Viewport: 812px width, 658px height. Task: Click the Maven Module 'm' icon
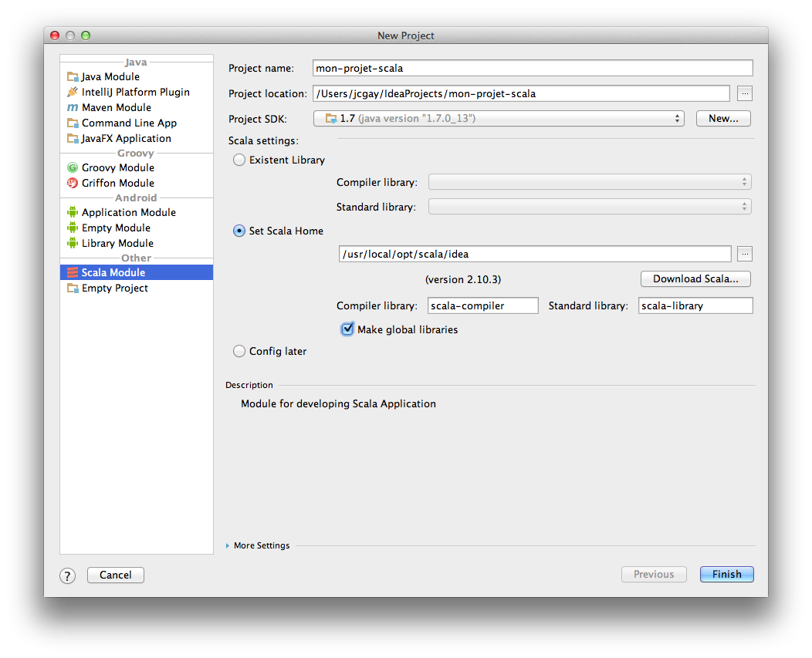pyautogui.click(x=73, y=108)
